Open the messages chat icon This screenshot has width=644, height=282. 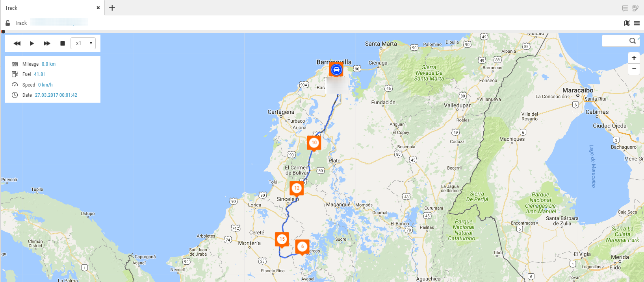(625, 8)
